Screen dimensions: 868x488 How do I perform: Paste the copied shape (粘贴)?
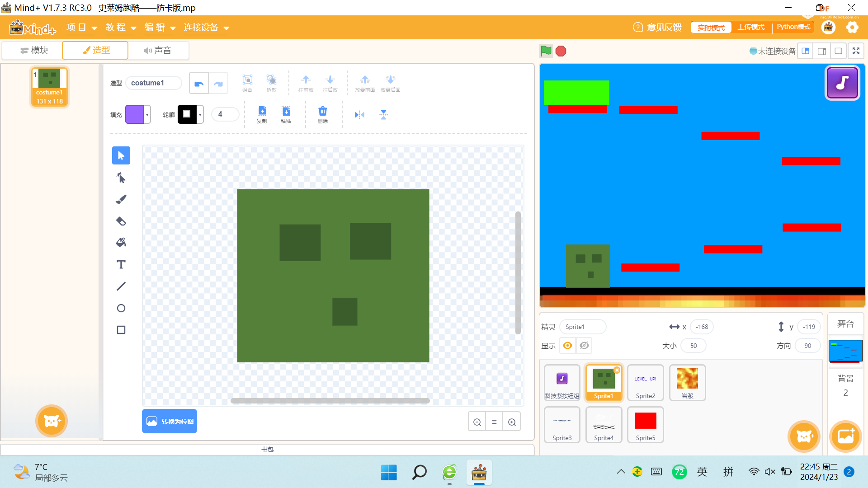(x=286, y=114)
